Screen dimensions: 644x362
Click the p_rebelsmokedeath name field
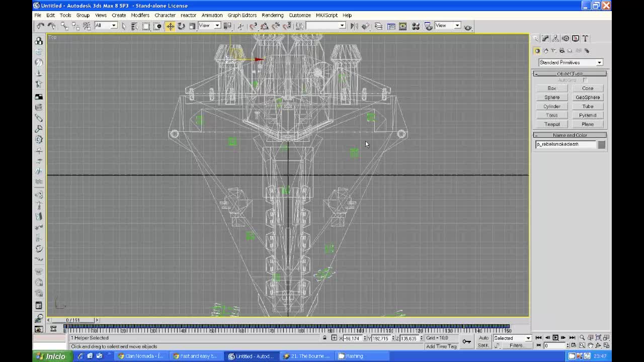tap(566, 144)
